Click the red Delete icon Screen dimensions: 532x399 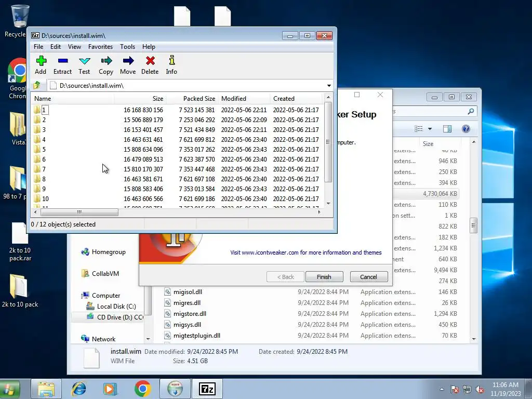(150, 65)
